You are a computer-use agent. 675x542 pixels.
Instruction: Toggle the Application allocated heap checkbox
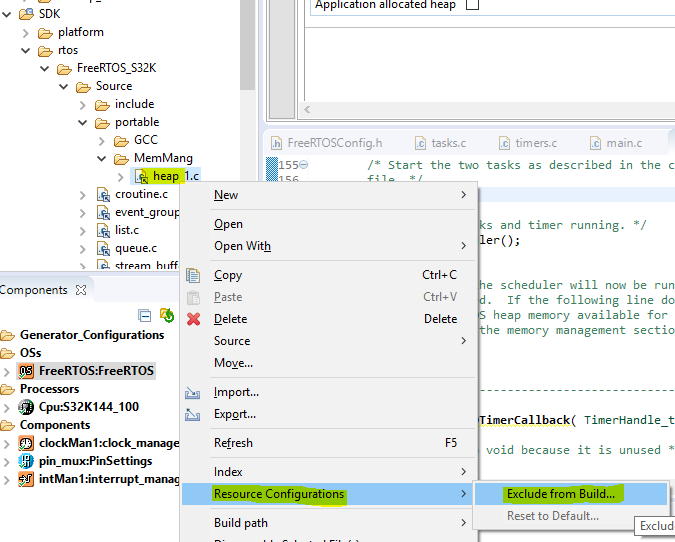pyautogui.click(x=472, y=4)
